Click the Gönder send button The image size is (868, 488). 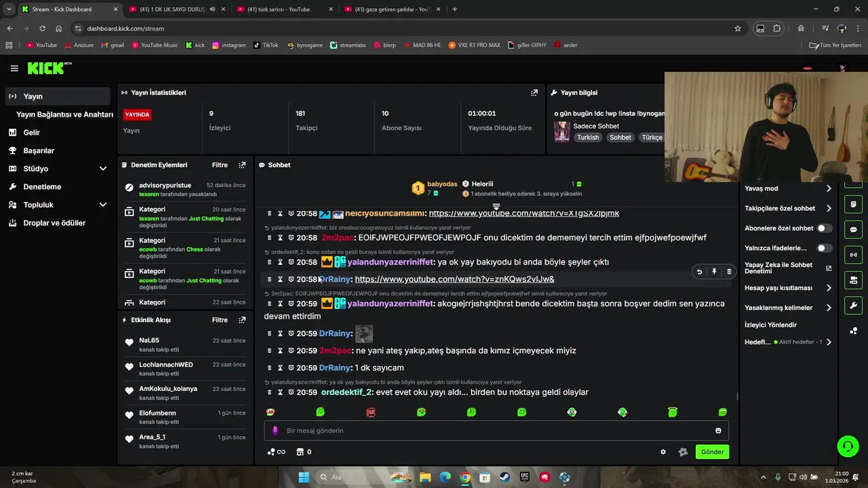click(x=712, y=452)
